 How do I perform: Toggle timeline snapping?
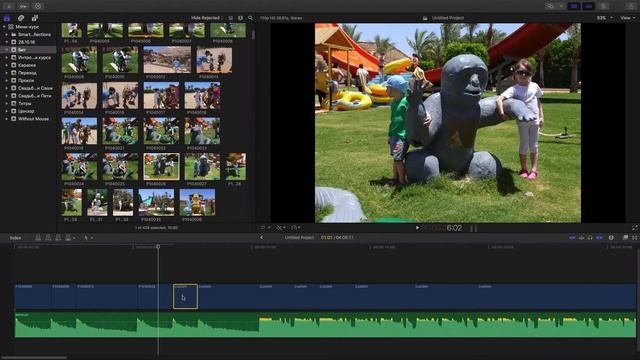point(599,238)
